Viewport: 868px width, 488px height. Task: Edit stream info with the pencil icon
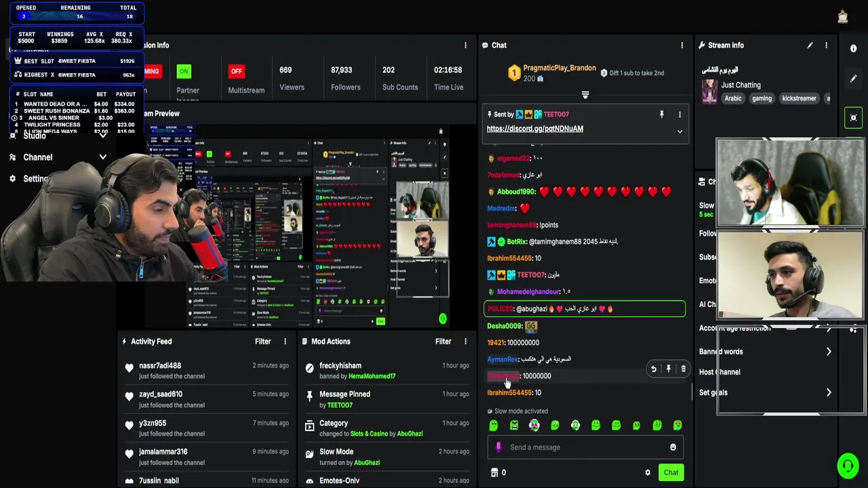[810, 45]
